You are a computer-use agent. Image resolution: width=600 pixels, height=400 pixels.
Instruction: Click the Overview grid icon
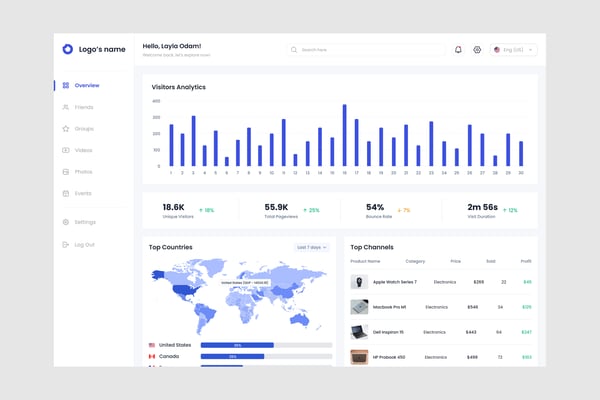(66, 85)
